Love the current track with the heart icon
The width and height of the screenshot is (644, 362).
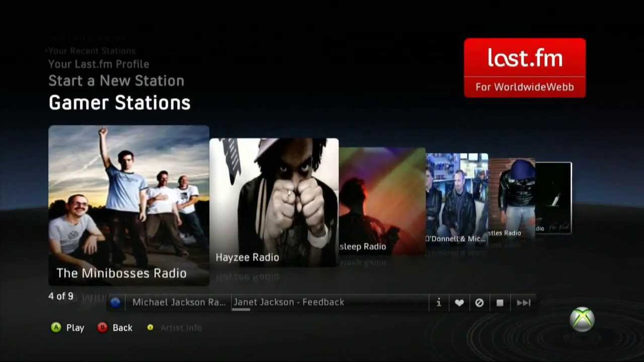(x=459, y=302)
